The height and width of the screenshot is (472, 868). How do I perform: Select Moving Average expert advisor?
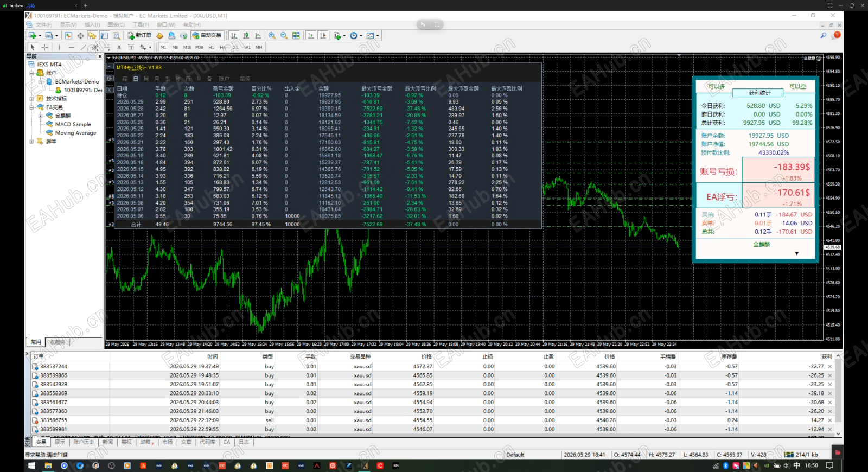(x=75, y=133)
